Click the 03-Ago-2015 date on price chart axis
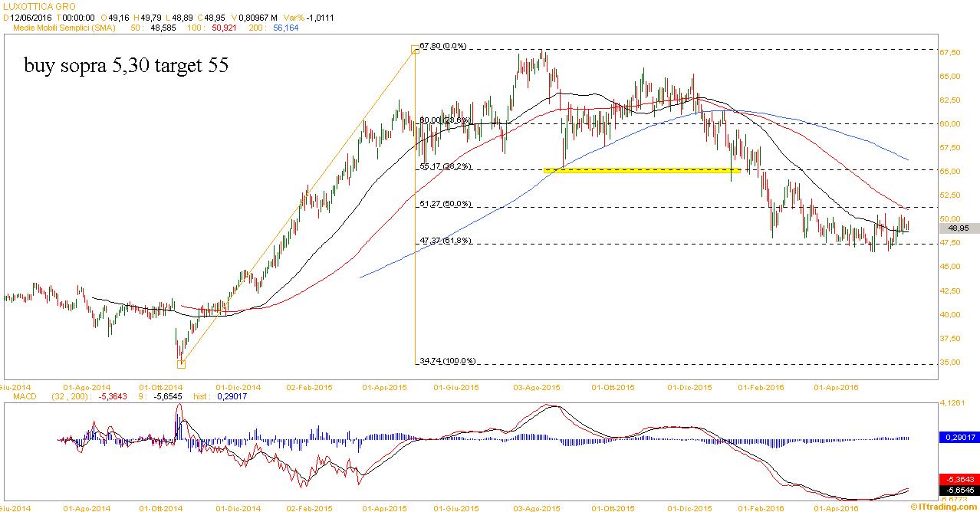This screenshot has height=512, width=980. 538,388
